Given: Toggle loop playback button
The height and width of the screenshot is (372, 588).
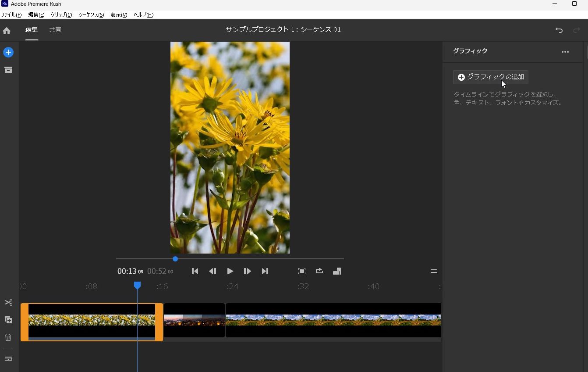Looking at the screenshot, I should (x=319, y=271).
